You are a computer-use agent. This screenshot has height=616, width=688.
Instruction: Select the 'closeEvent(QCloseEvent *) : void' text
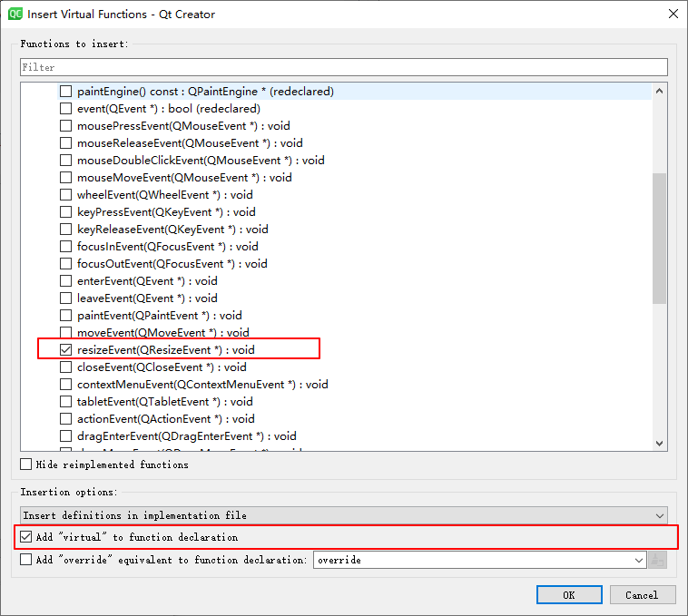click(162, 367)
